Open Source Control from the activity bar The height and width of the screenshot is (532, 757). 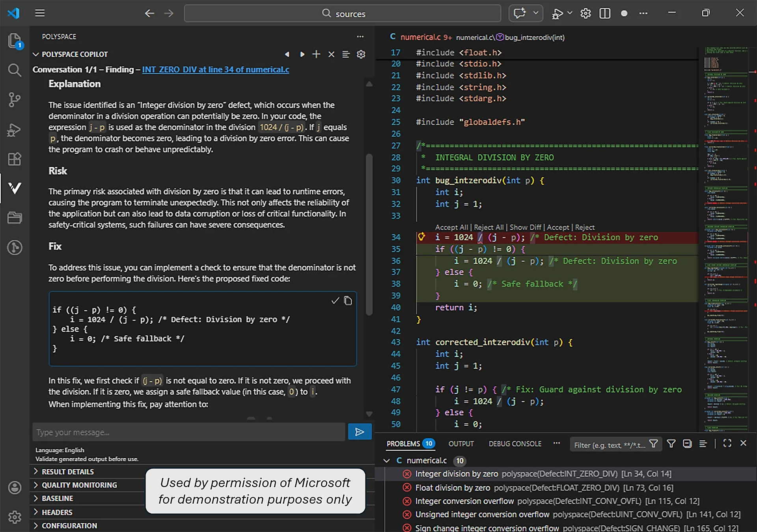coord(15,100)
